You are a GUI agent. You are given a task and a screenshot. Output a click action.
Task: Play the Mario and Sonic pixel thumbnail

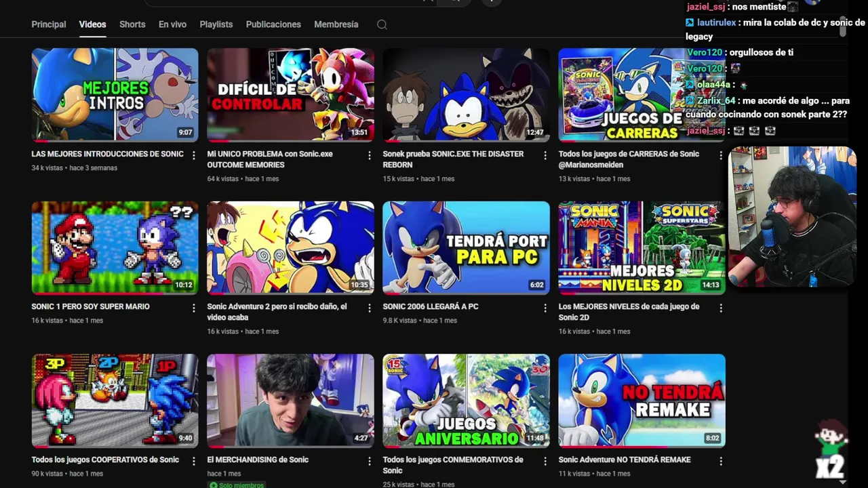(x=115, y=247)
